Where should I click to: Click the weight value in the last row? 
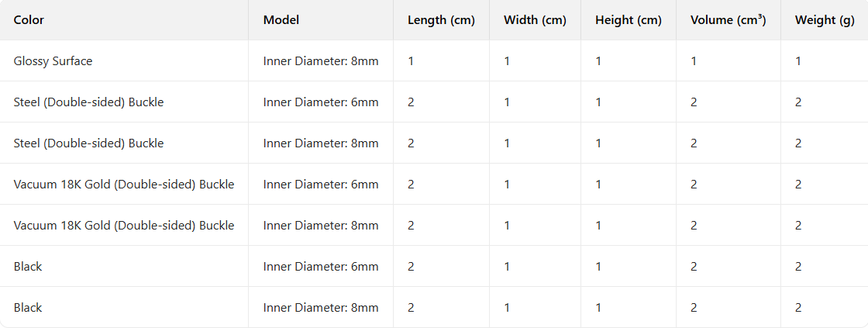[x=798, y=307]
